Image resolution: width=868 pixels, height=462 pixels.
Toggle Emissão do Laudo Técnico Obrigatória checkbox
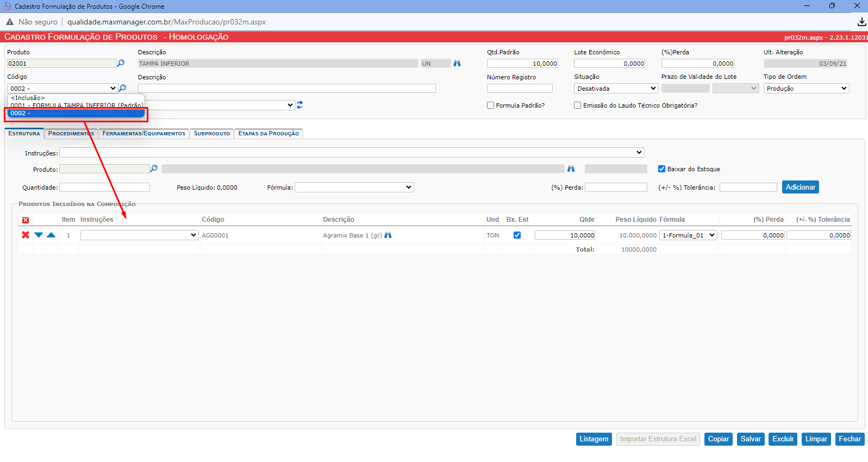click(x=578, y=105)
